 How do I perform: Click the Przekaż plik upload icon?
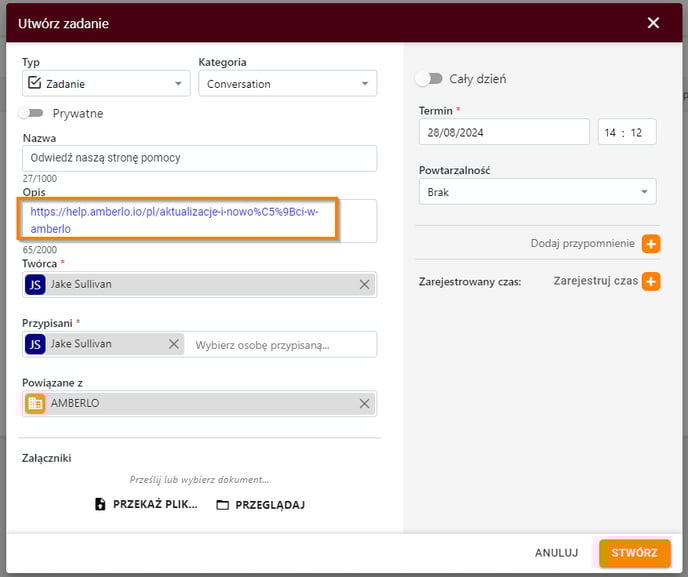click(x=100, y=504)
